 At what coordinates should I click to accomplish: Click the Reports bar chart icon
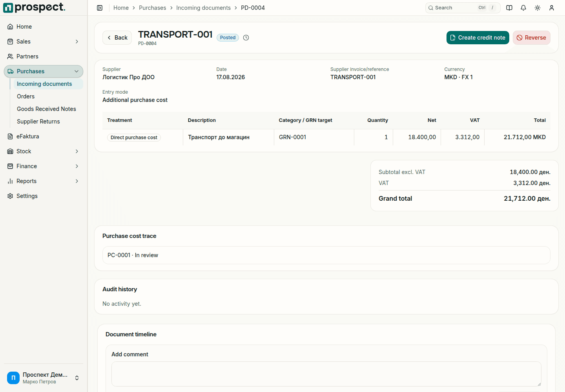pos(10,181)
